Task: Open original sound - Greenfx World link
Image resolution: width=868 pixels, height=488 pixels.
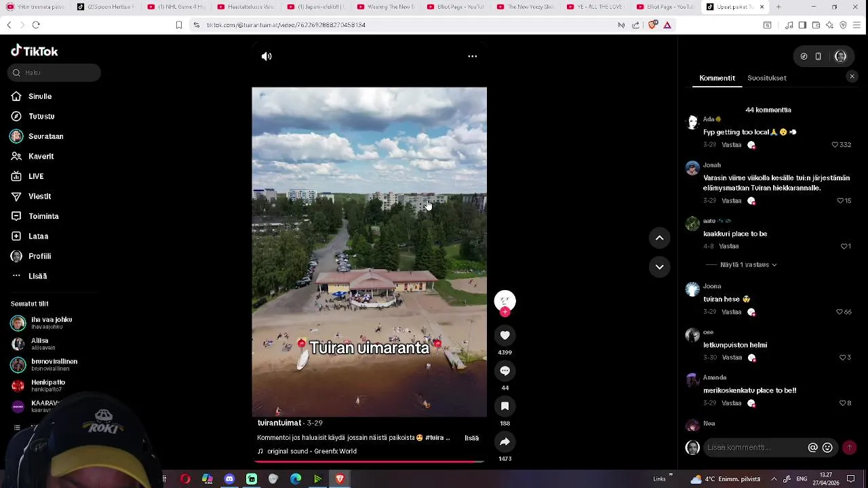Action: coord(312,451)
